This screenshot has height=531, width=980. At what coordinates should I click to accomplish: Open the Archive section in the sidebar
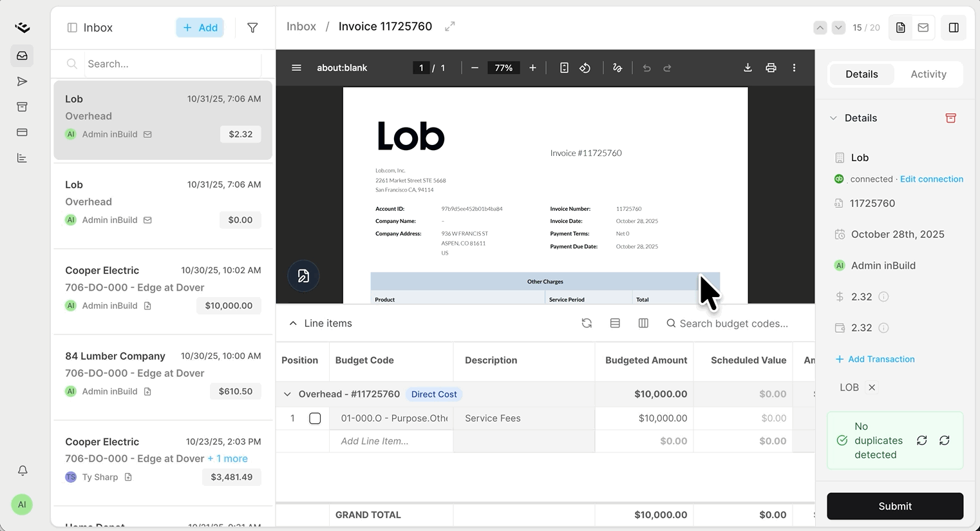click(22, 107)
